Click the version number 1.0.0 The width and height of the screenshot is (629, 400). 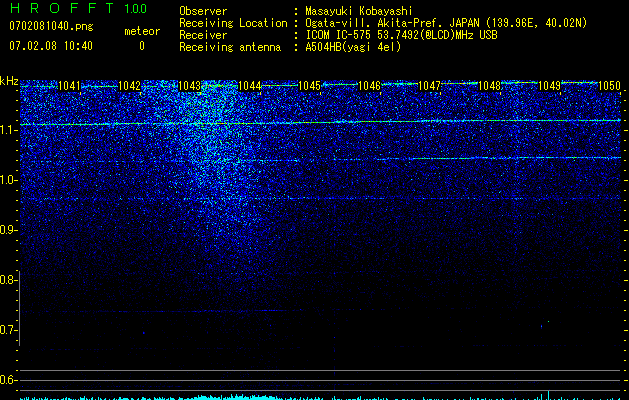tap(136, 8)
